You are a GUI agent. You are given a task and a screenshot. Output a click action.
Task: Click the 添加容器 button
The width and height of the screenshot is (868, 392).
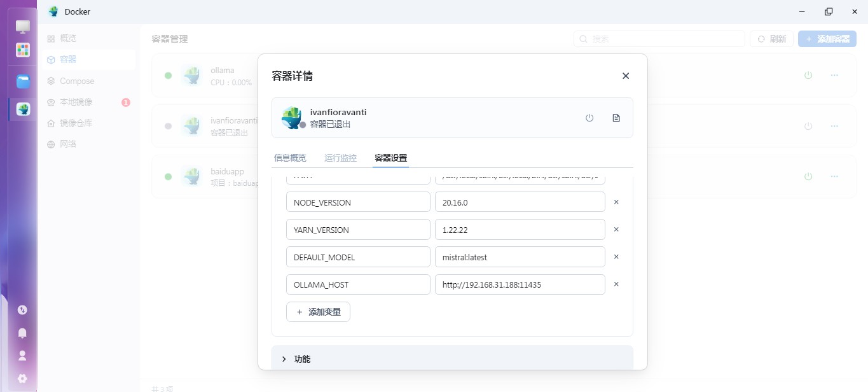827,39
